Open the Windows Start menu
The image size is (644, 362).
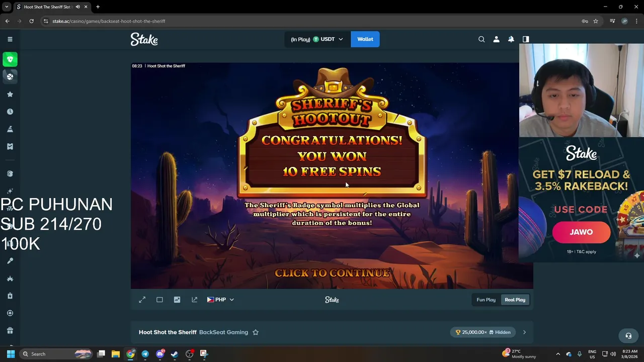[x=11, y=354]
